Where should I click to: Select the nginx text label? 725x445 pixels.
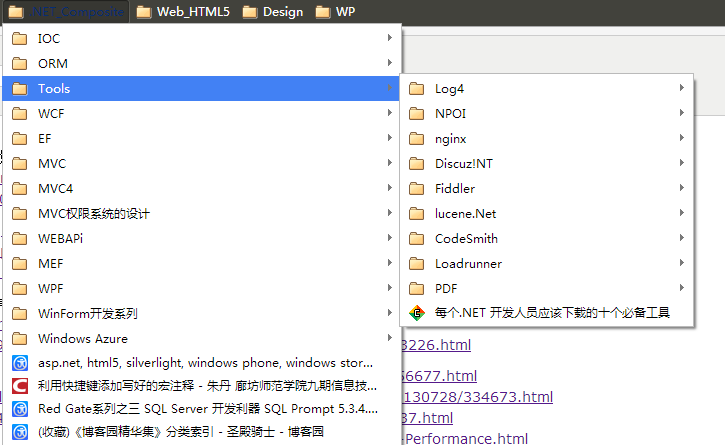pos(450,139)
